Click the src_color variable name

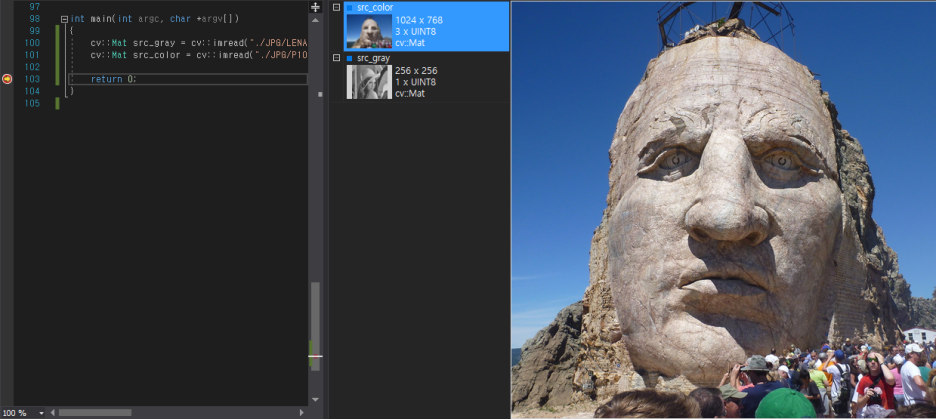tap(375, 8)
